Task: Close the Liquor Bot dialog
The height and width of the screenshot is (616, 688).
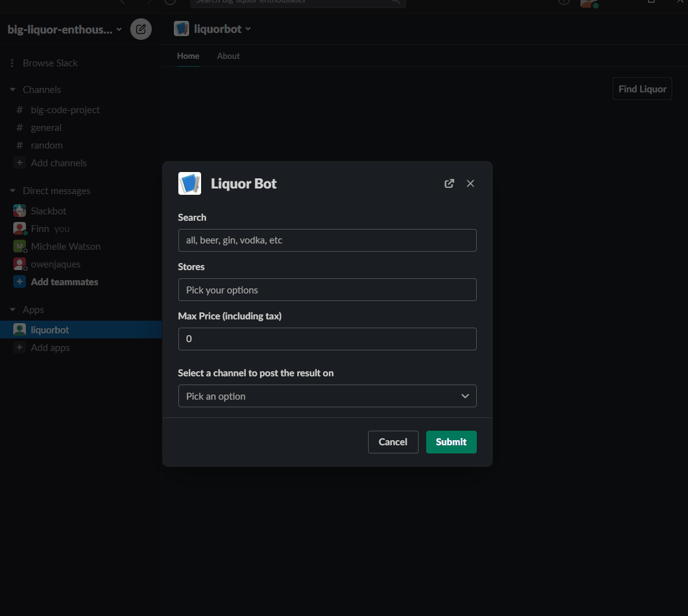Action: [470, 183]
